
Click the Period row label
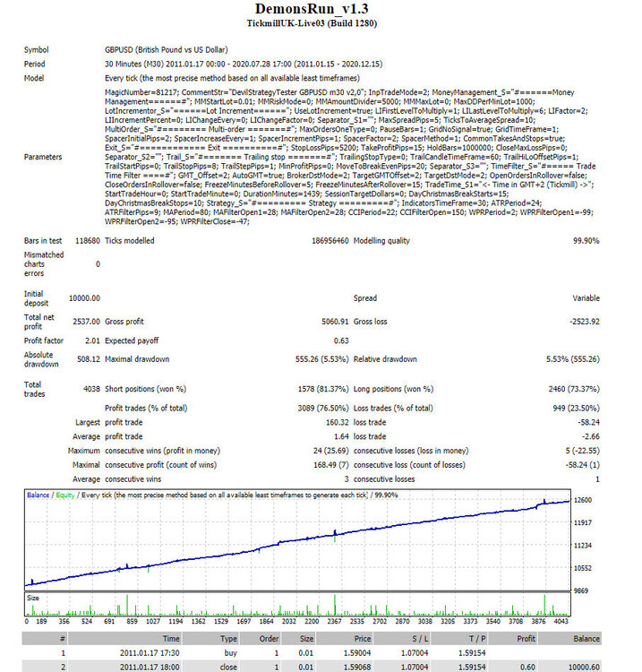coord(34,64)
